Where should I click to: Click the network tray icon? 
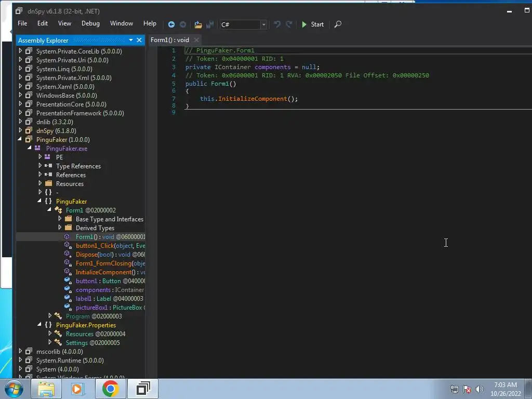(454, 389)
